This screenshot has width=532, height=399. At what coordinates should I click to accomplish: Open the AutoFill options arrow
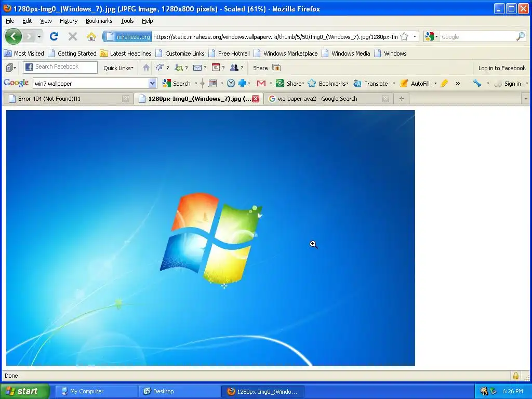click(435, 84)
